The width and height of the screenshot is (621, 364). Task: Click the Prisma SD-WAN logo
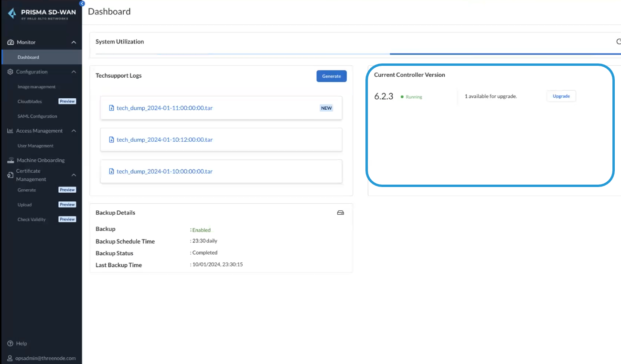[x=41, y=14]
